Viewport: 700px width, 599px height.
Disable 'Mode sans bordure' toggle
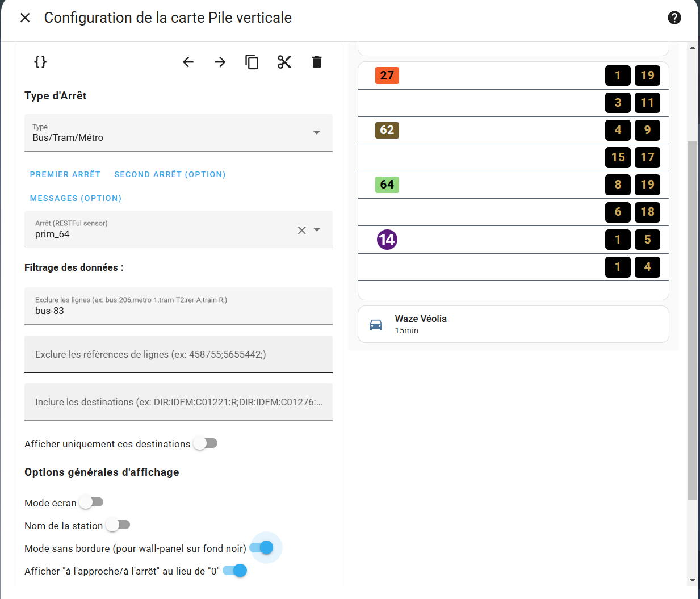coord(261,548)
